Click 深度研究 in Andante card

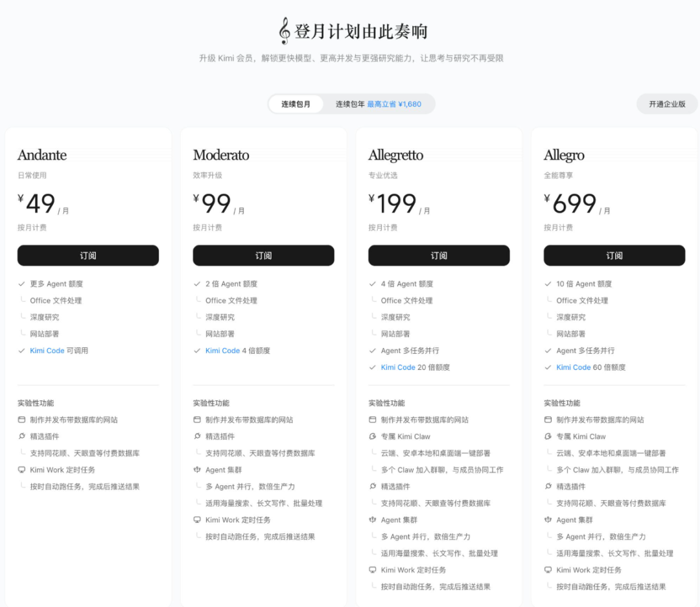[x=45, y=317]
